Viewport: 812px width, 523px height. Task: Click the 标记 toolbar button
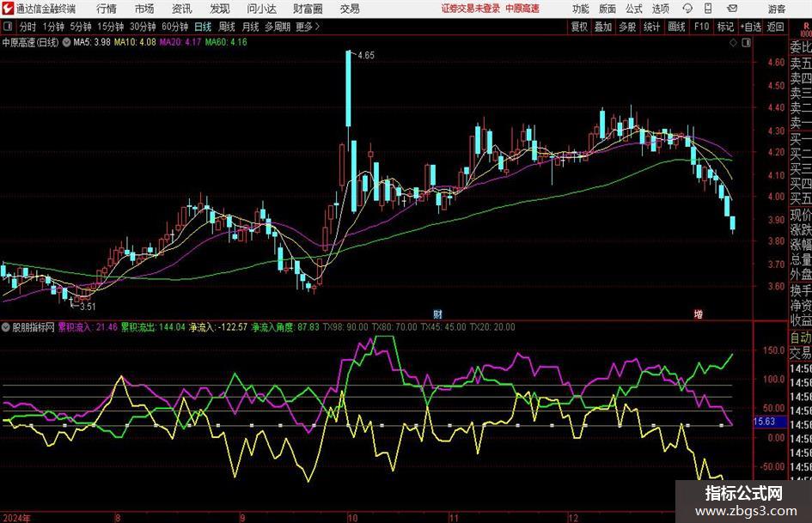click(x=725, y=27)
